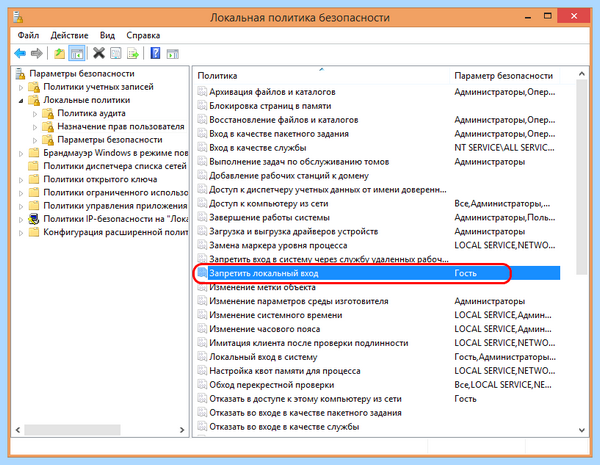
Task: Click the policy list scroll up arrow
Action: 582,73
